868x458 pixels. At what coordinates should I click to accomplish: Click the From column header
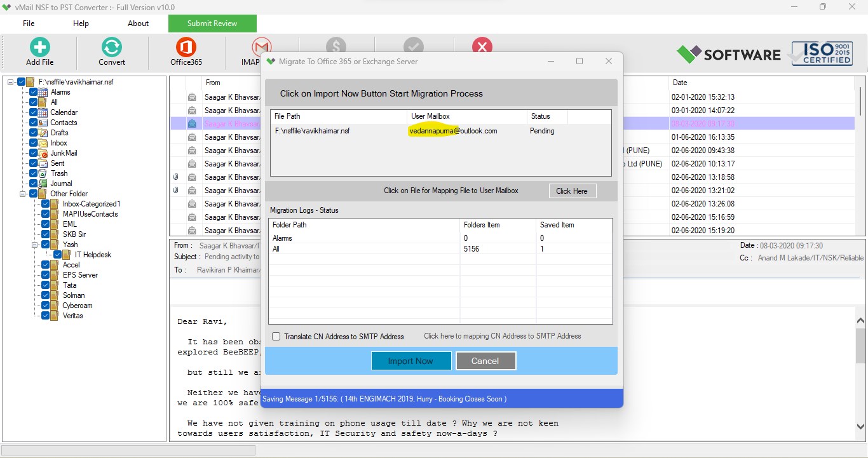[213, 83]
